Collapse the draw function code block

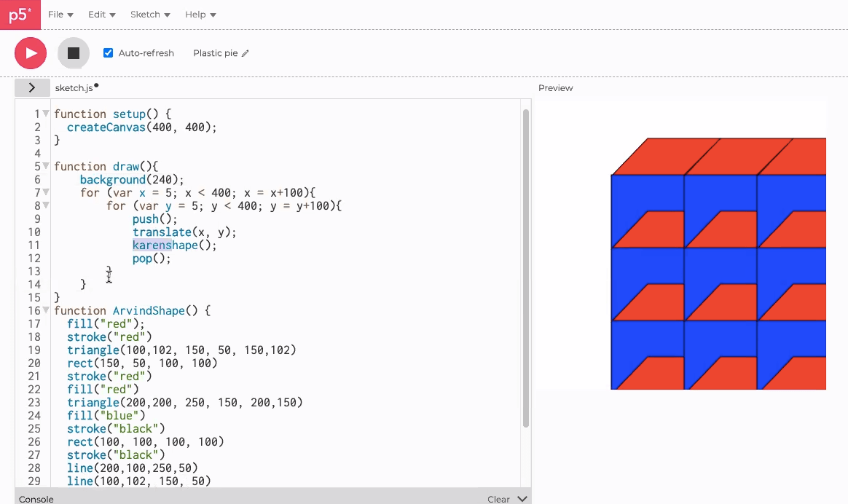tap(45, 166)
